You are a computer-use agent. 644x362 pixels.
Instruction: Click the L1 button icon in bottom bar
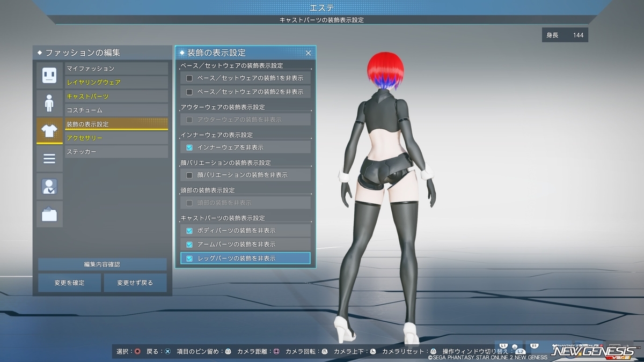(503, 346)
